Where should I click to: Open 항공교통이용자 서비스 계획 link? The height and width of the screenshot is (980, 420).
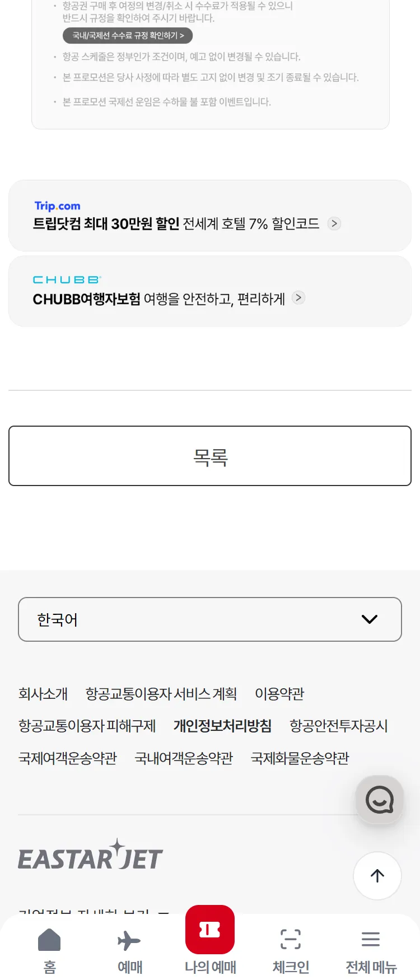[161, 694]
